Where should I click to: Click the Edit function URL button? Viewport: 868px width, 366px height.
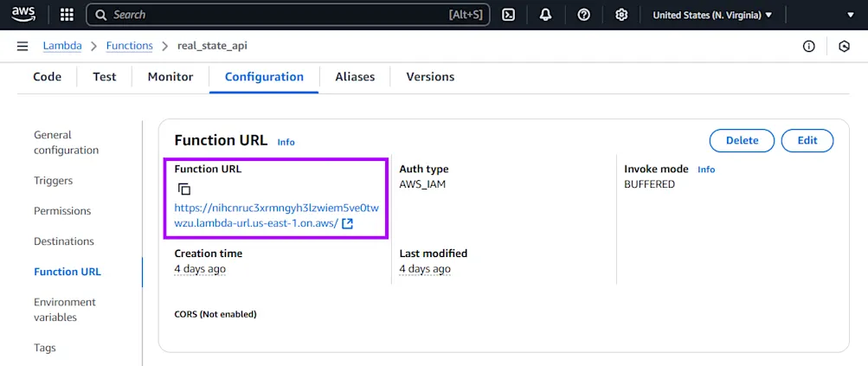(807, 141)
